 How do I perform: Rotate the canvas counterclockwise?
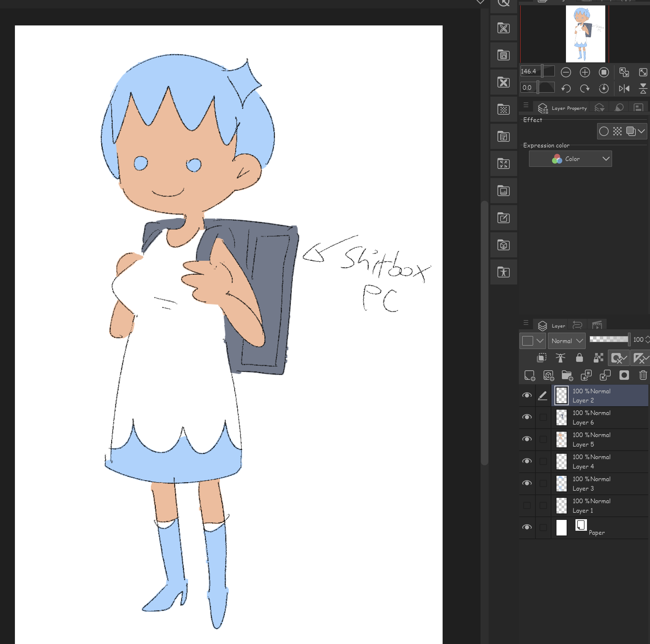(566, 89)
